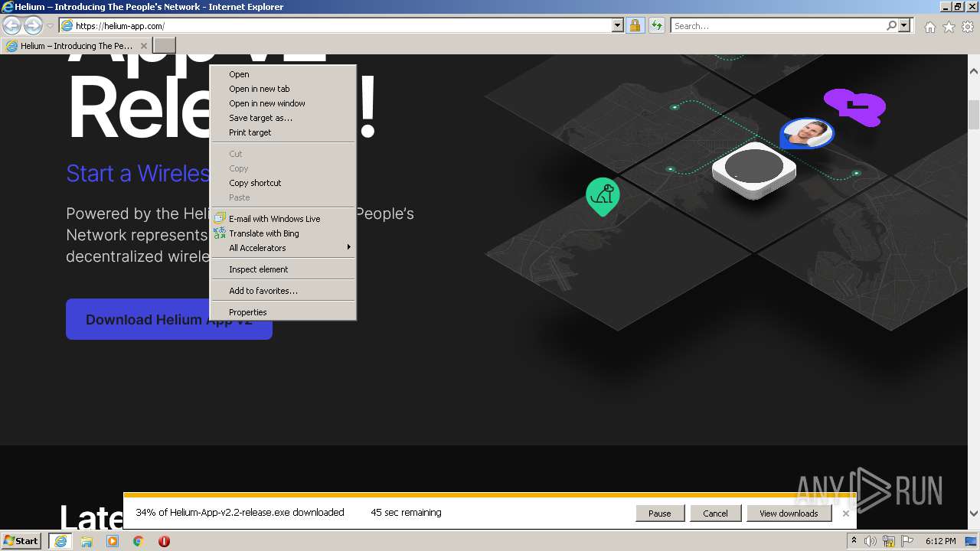Click the green dog location pin
The height and width of the screenshot is (551, 980).
coord(603,197)
